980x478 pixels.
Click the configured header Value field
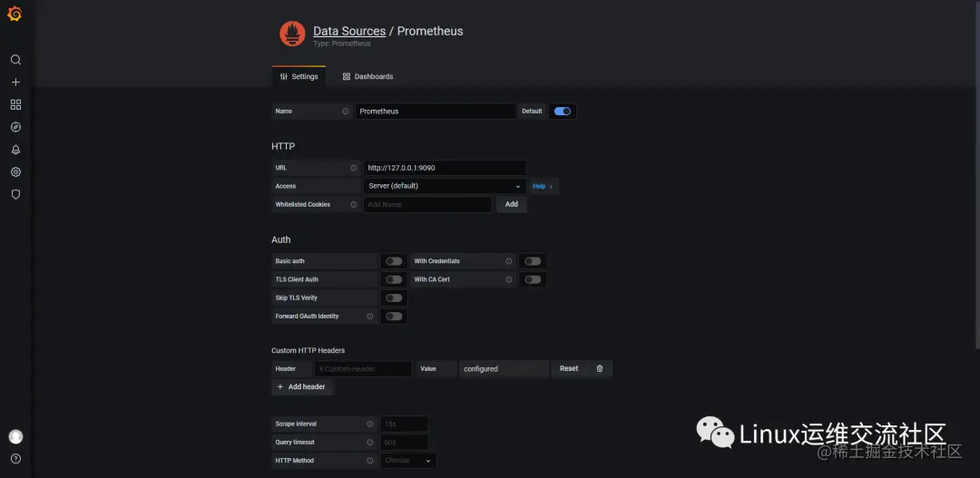pos(504,368)
